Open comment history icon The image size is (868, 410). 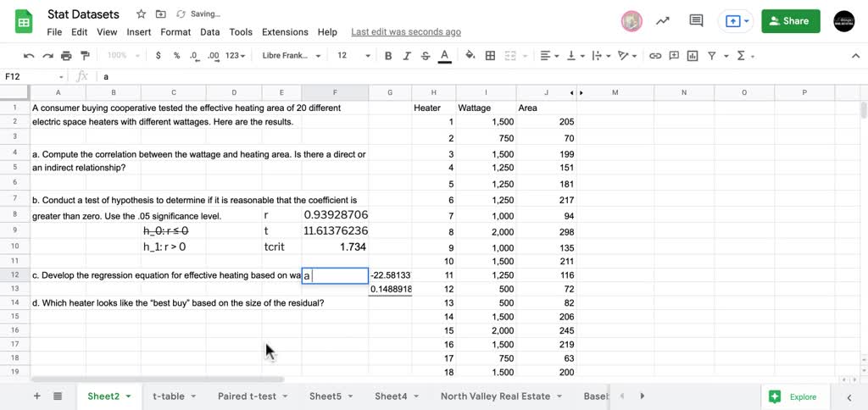tap(697, 21)
